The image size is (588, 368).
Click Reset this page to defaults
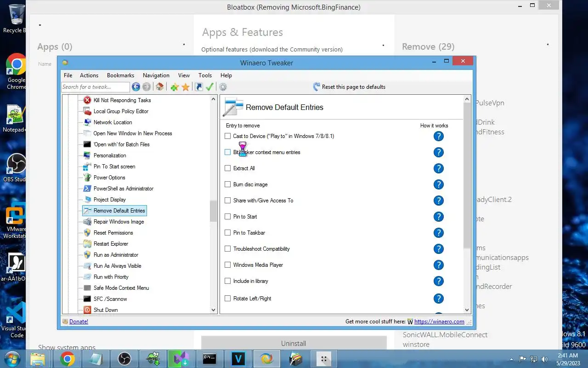[x=349, y=87]
